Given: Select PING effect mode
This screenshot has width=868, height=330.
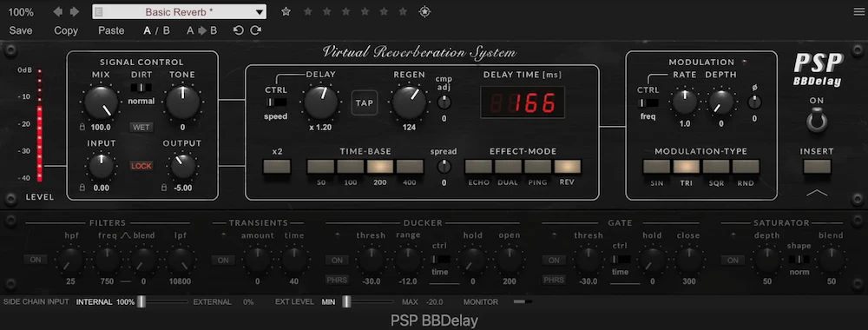Looking at the screenshot, I should 538,167.
